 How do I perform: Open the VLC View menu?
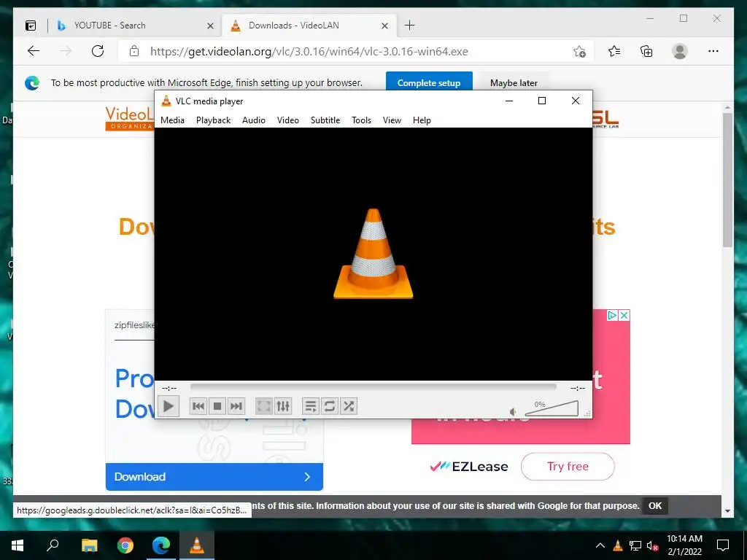[x=392, y=120]
